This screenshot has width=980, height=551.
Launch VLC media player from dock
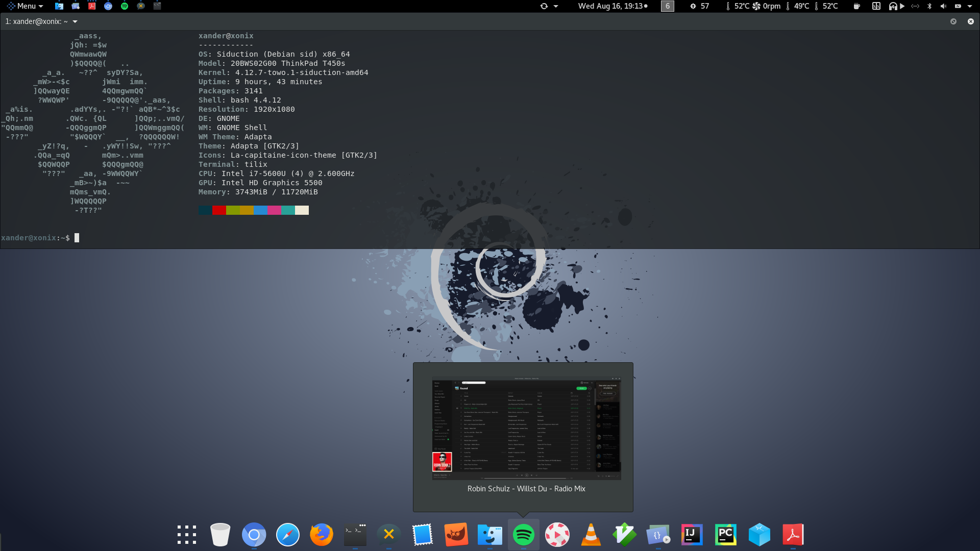[591, 535]
